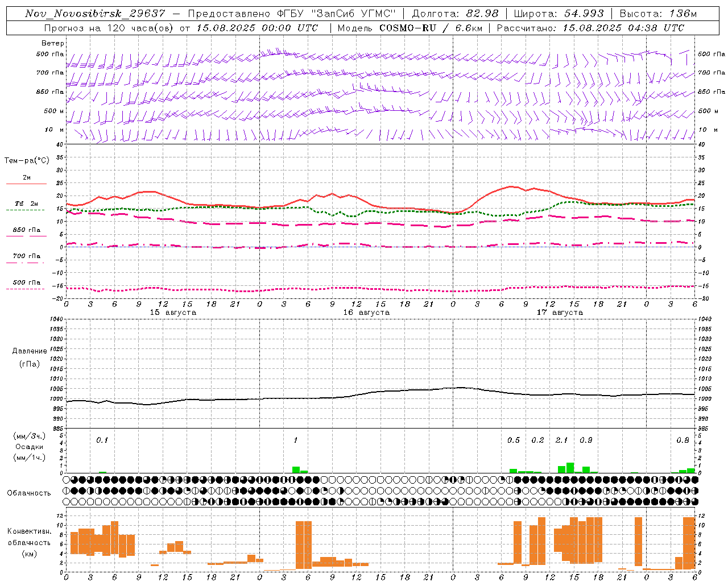Click the precipitation total 0.9
The image size is (728, 582).
(586, 440)
